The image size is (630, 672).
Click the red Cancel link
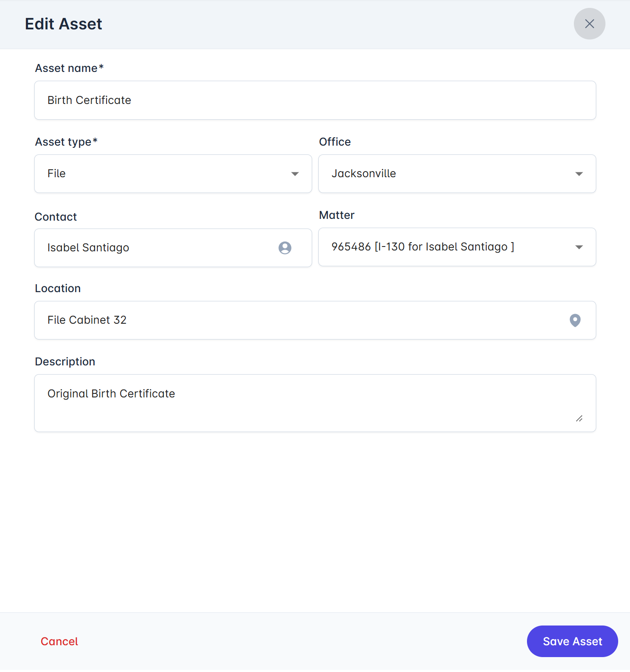(59, 641)
